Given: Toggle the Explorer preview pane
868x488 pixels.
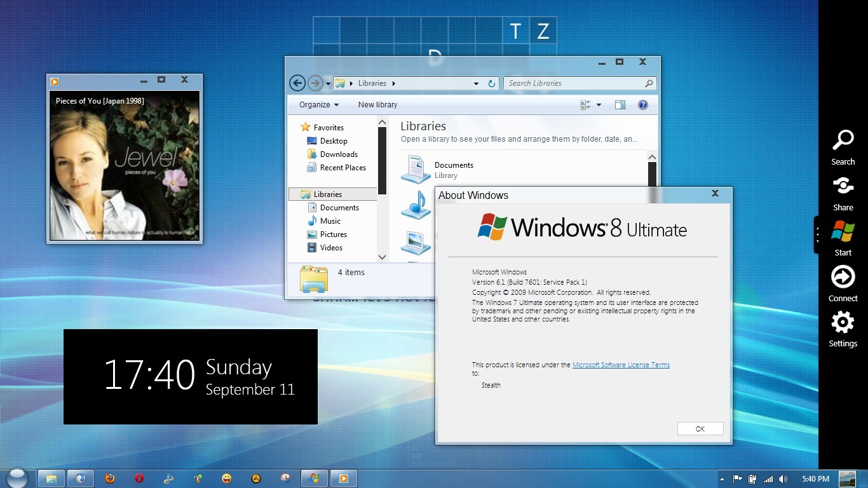Looking at the screenshot, I should pyautogui.click(x=620, y=105).
